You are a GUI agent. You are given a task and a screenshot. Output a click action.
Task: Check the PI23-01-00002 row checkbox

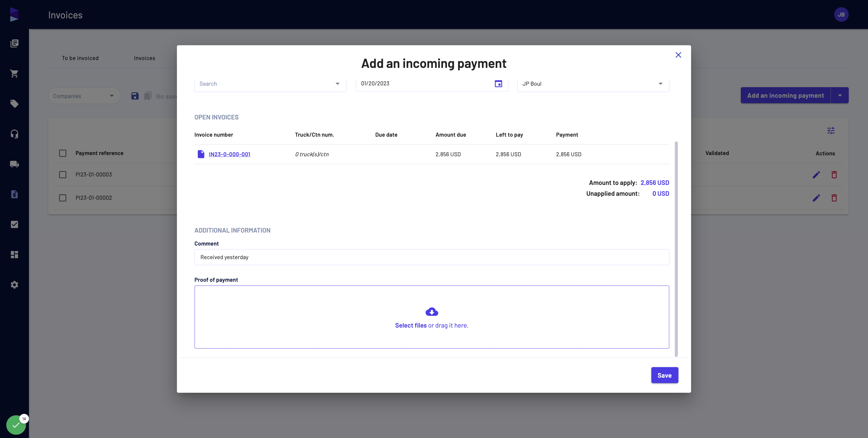[x=63, y=198]
